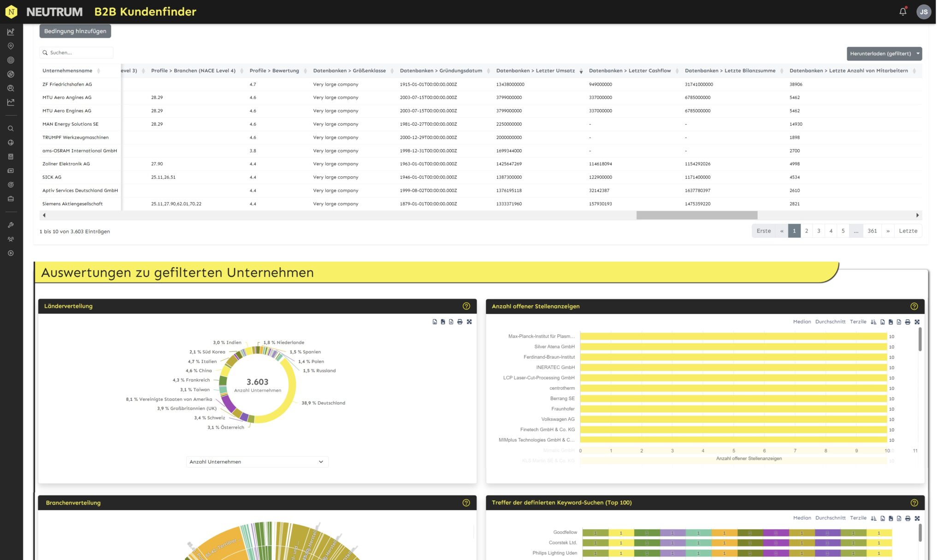This screenshot has height=560, width=944.
Task: Open the compass sidebar icon
Action: tap(11, 74)
